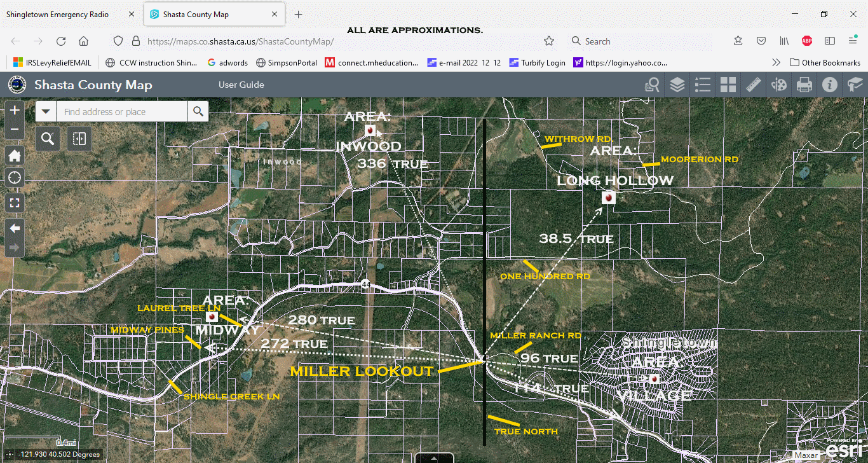This screenshot has height=463, width=868.
Task: Toggle the map coordinates crosshair button
Action: click(9, 455)
